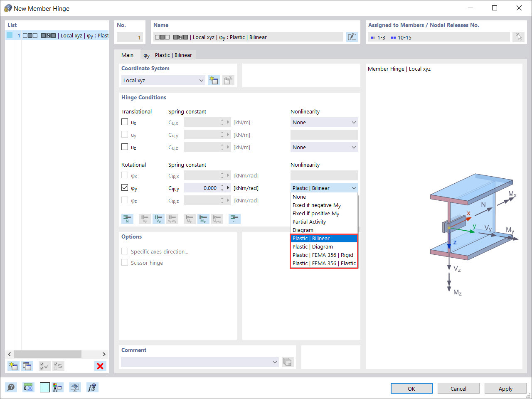Increase Cφ,y spring constant with the stepper
Image resolution: width=532 pixels, height=399 pixels.
[223, 186]
